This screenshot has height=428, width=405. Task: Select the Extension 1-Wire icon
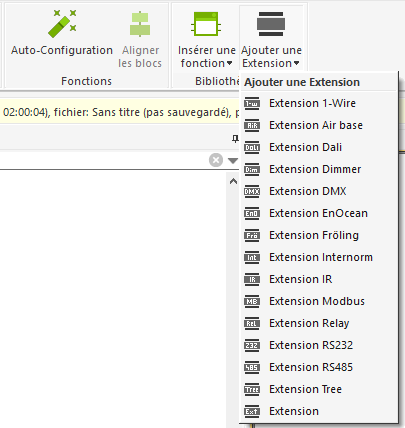click(252, 103)
